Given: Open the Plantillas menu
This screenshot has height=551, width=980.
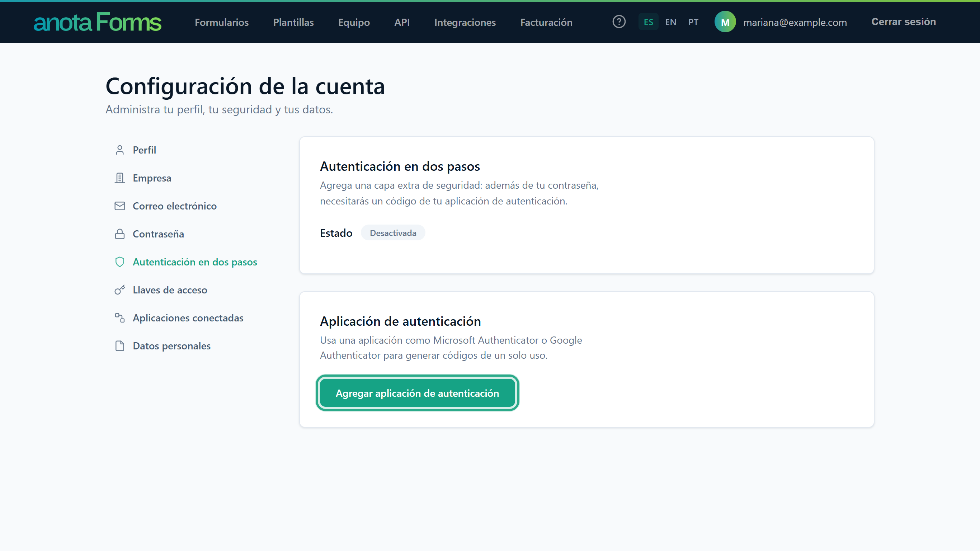Looking at the screenshot, I should pyautogui.click(x=293, y=22).
